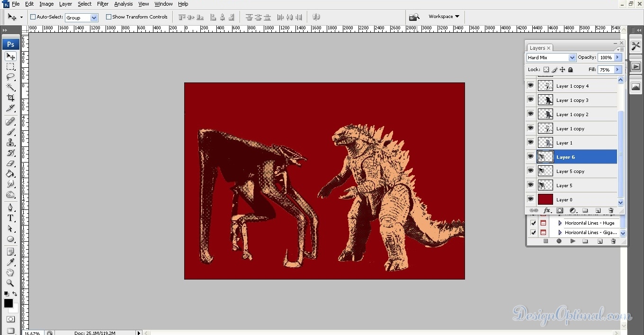
Task: Select the Magic Wand tool
Action: (10, 87)
